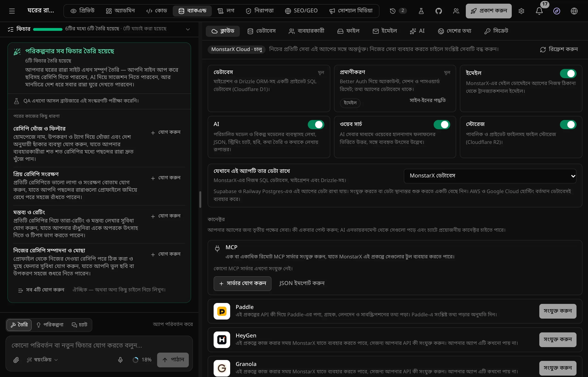588x377 pixels.
Task: Focus the chat prompt input field
Action: (99, 345)
